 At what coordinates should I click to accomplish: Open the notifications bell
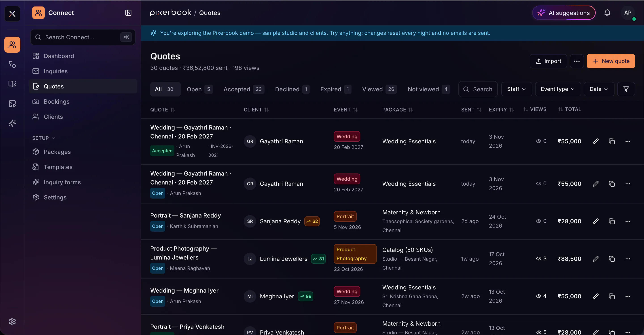(x=607, y=13)
